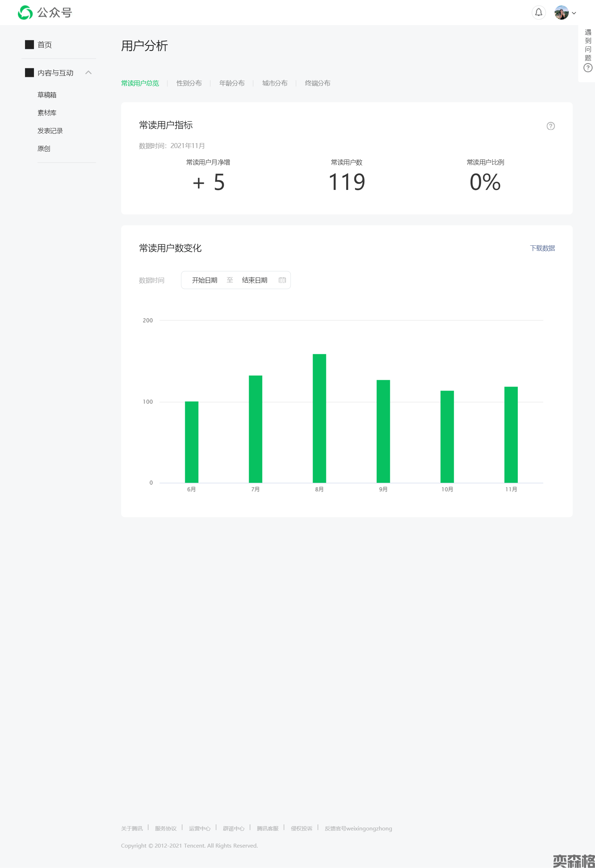Screen dimensions: 595x868
Task: Click the 下载数据 link
Action: pyautogui.click(x=542, y=248)
